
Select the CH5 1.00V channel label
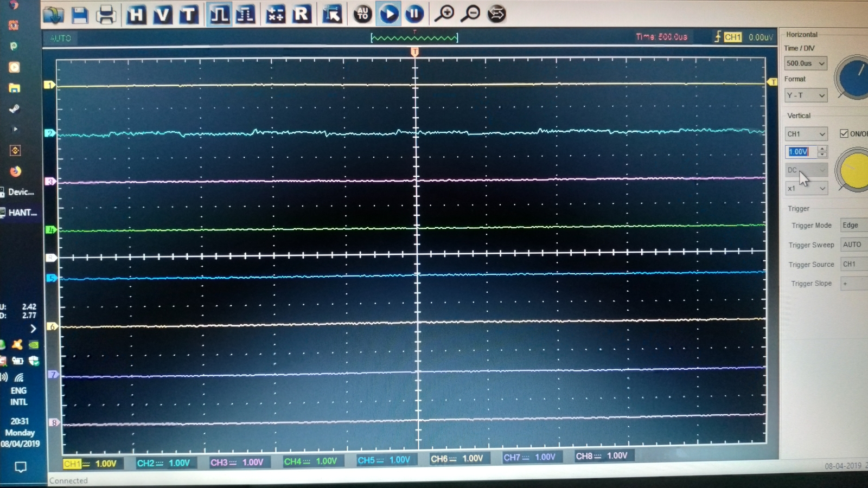[384, 460]
